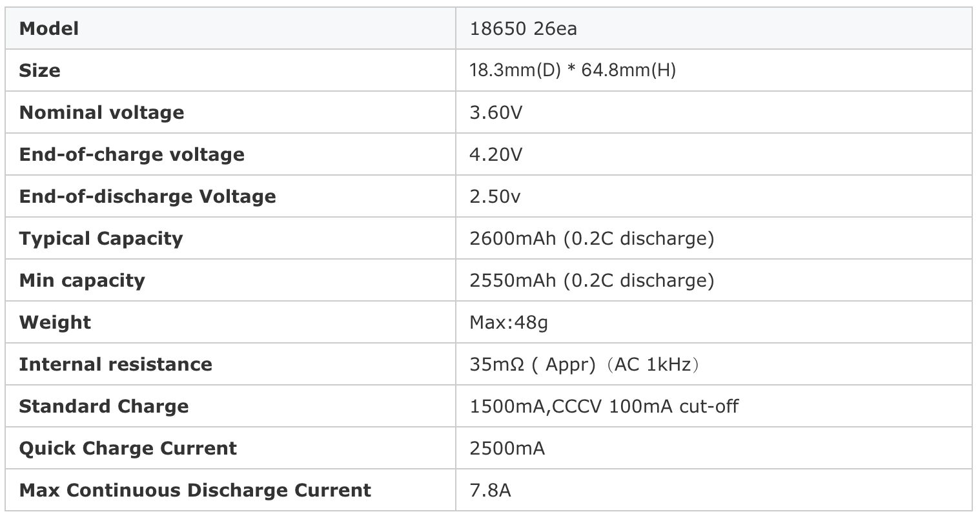This screenshot has width=980, height=514.
Task: Select the 3.60V value cell
Action: pos(714,112)
